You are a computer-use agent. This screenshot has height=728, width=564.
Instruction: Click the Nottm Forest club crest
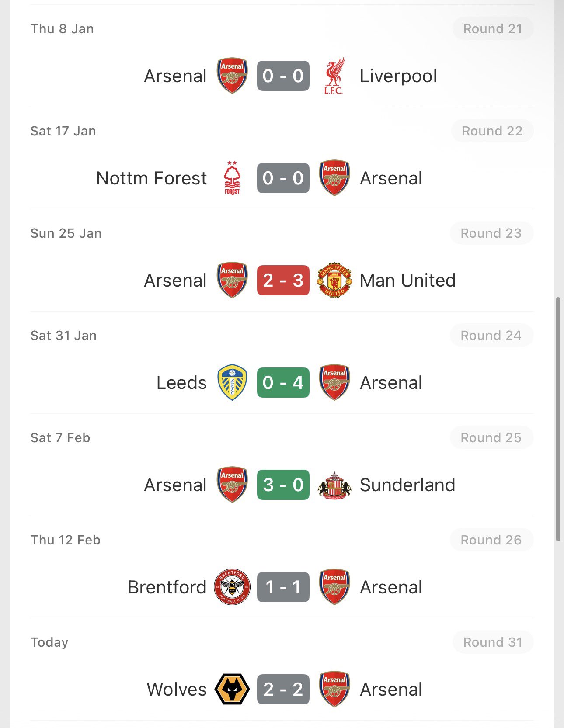pos(232,178)
